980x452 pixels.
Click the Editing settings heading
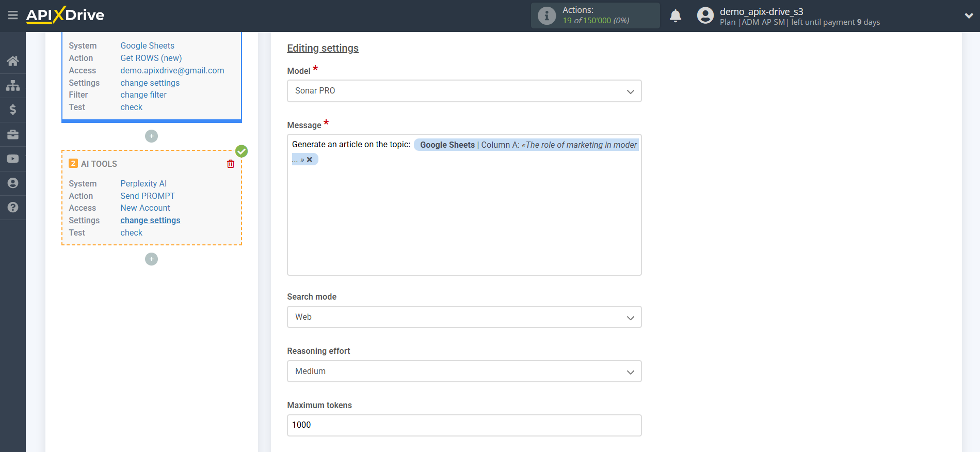[x=323, y=48]
